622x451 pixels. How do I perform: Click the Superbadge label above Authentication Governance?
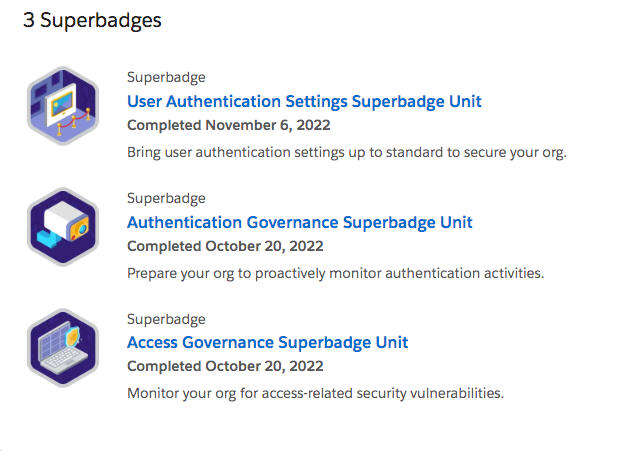click(166, 198)
